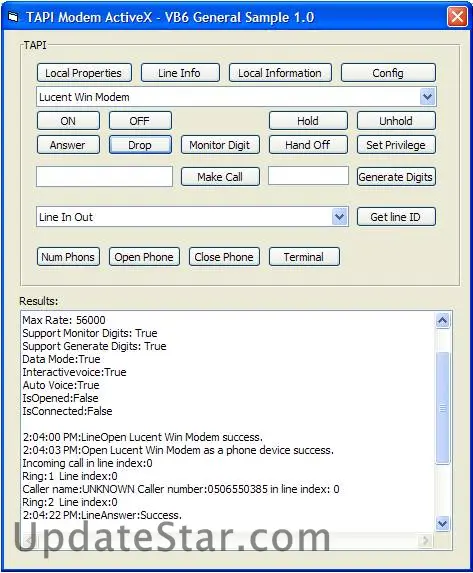This screenshot has height=573, width=473.
Task: Click 'Support Monitor Digits: True' text
Action: click(x=90, y=333)
